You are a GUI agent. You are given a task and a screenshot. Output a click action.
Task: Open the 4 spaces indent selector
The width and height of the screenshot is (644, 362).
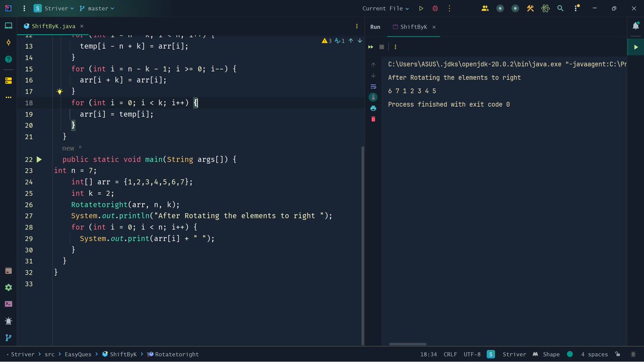(594, 354)
